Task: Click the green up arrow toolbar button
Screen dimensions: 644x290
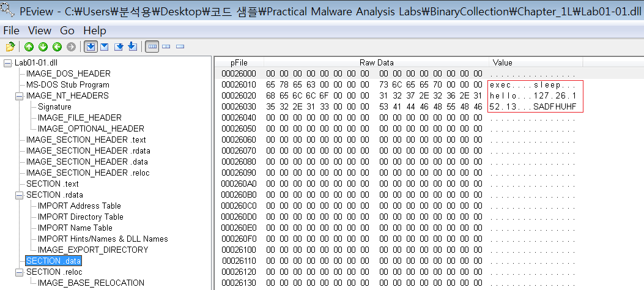Action: tap(29, 47)
